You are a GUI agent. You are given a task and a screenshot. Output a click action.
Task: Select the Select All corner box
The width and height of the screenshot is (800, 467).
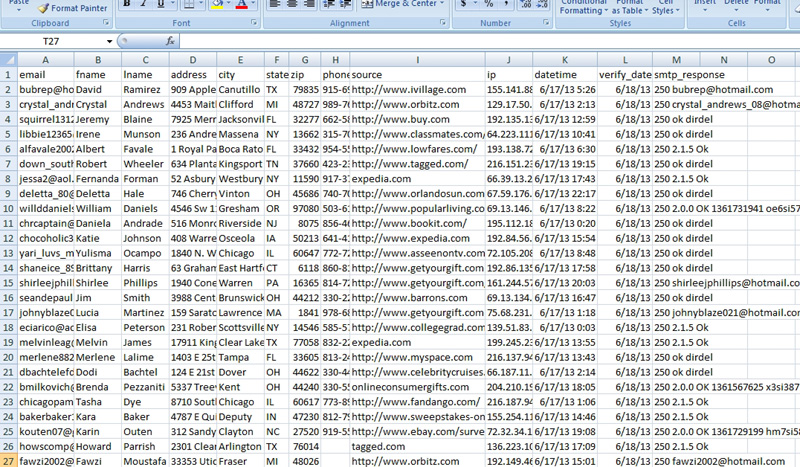coord(8,60)
